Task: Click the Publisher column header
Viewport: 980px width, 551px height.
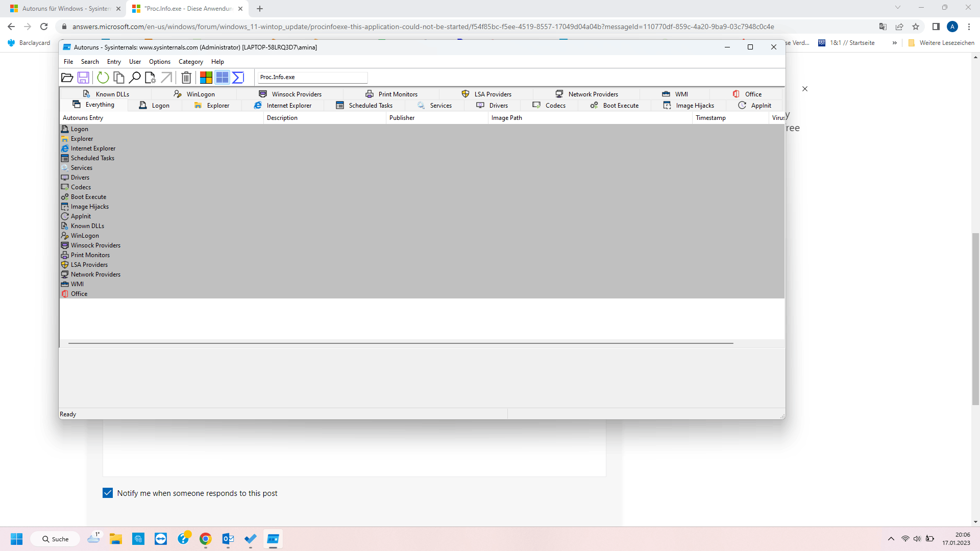Action: tap(437, 118)
